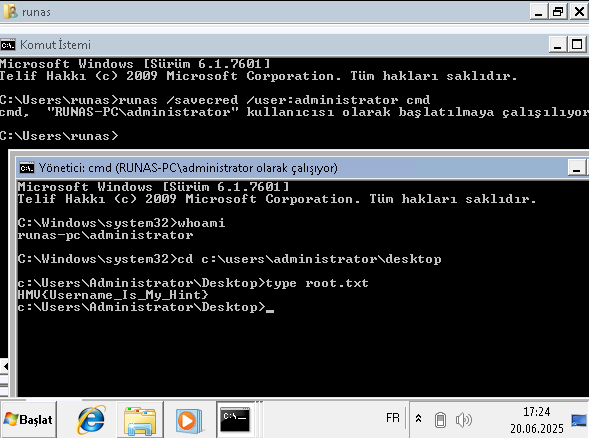The image size is (589, 438).
Task: Click the show desktop icon in the taskbar corner
Action: 579,420
